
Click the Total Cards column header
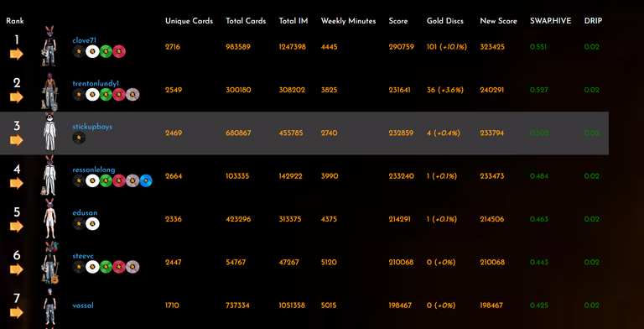coord(246,21)
